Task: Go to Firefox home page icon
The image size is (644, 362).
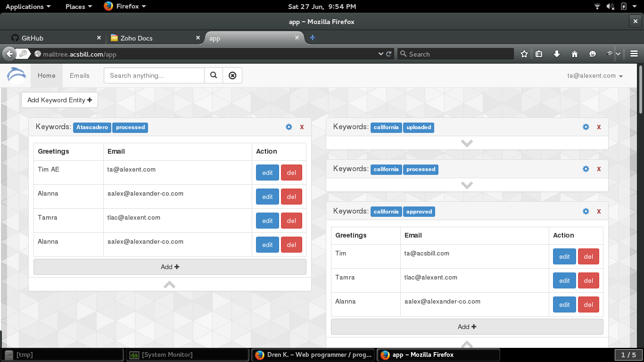Action: pos(574,54)
